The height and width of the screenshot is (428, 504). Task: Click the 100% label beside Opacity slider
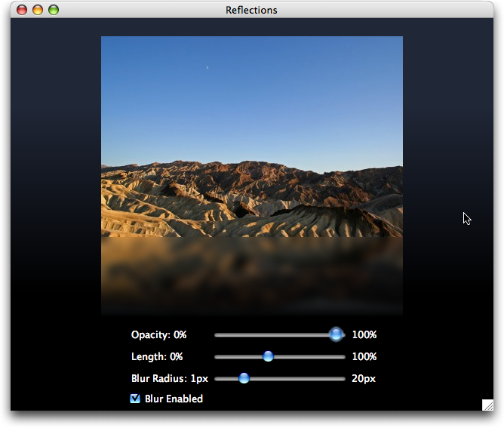coord(364,334)
